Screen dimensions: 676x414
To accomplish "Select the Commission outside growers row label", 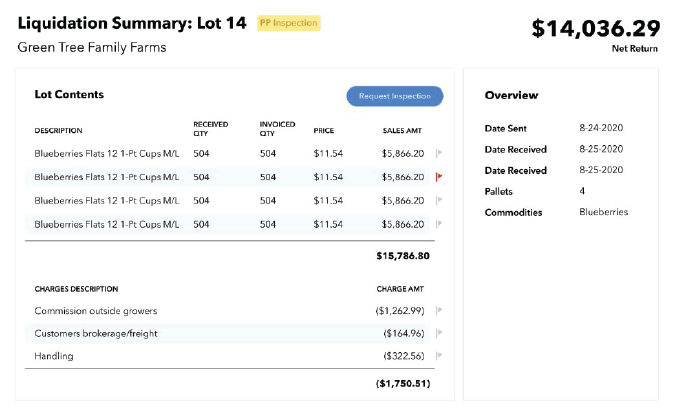I will click(x=96, y=311).
